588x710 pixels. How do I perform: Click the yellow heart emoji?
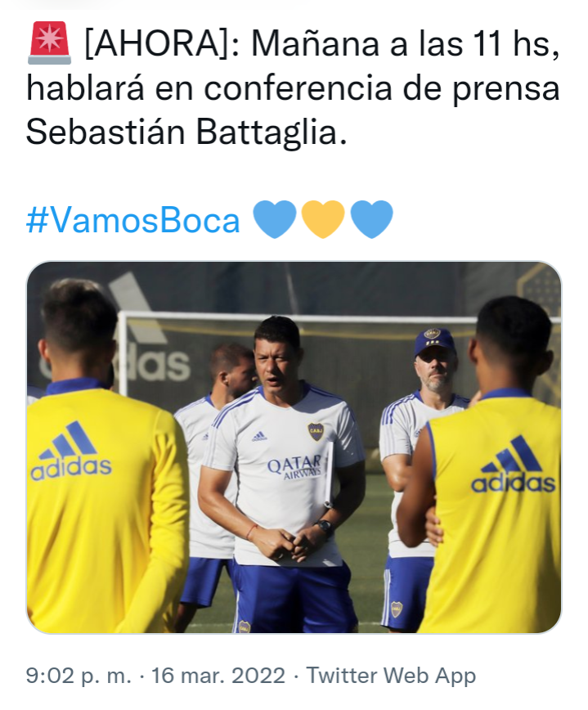coord(323,219)
